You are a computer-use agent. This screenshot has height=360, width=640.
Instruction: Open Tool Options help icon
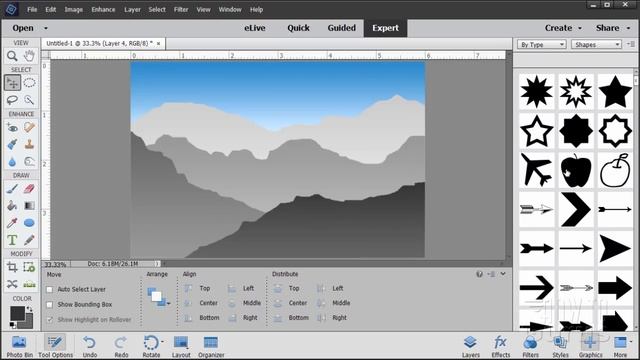pyautogui.click(x=480, y=274)
